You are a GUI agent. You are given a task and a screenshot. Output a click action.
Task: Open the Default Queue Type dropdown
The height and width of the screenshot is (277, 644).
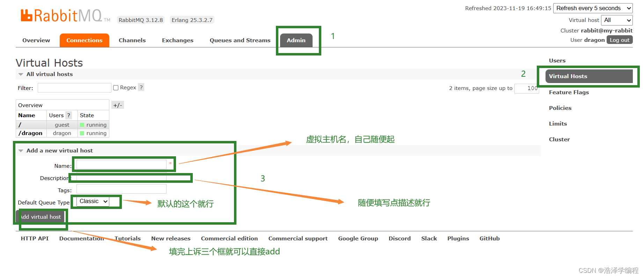pyautogui.click(x=93, y=201)
